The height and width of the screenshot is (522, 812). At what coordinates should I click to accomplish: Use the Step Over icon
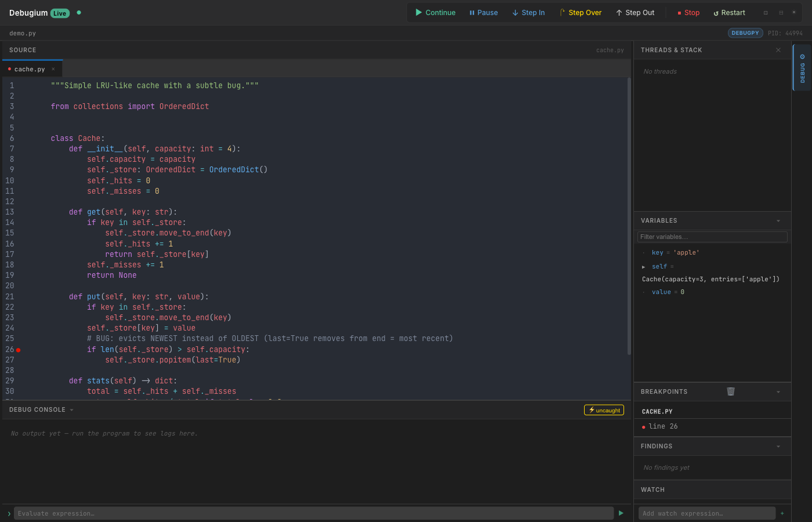(x=563, y=12)
